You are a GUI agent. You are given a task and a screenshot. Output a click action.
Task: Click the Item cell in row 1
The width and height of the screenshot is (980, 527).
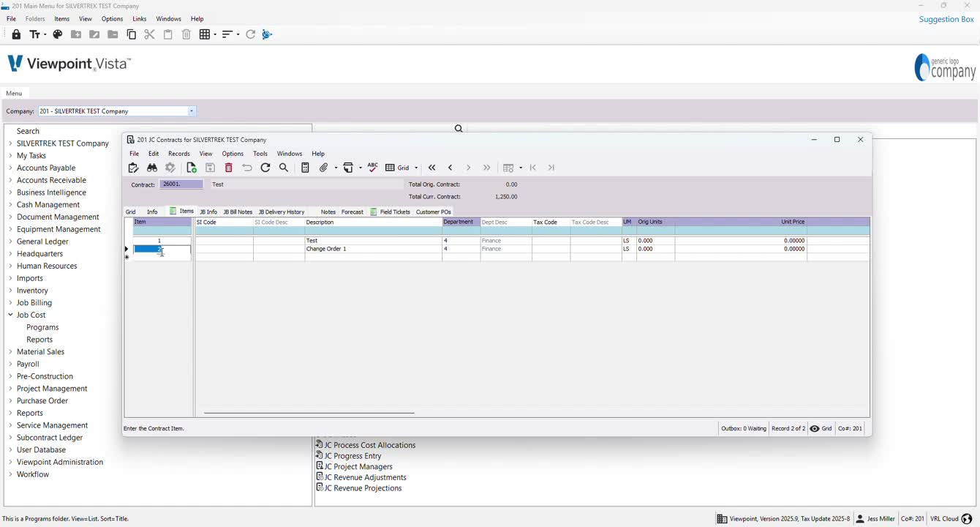[162, 241]
